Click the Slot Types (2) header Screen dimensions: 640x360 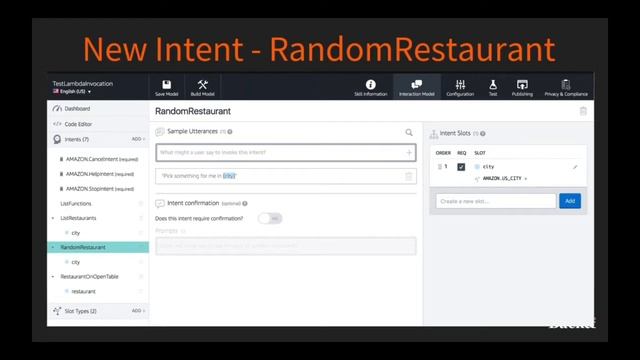point(80,311)
